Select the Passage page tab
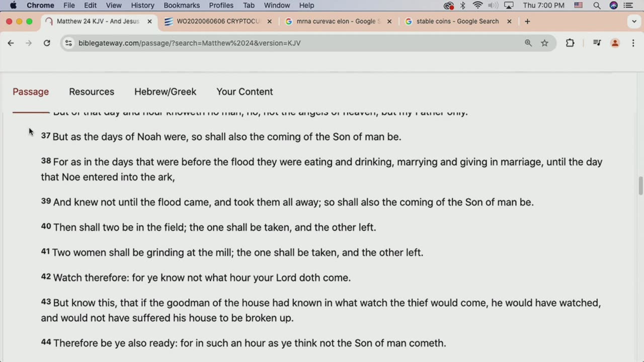Image resolution: width=644 pixels, height=362 pixels. pos(31,92)
